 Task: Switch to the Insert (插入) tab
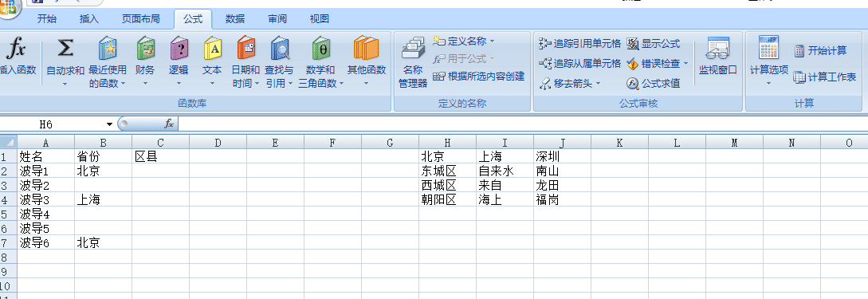pos(89,19)
